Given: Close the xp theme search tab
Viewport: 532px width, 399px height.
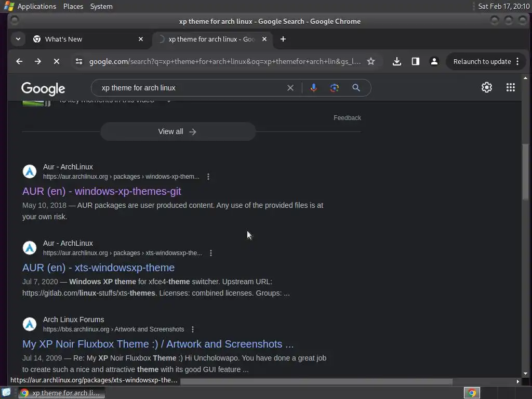Looking at the screenshot, I should click(x=264, y=39).
